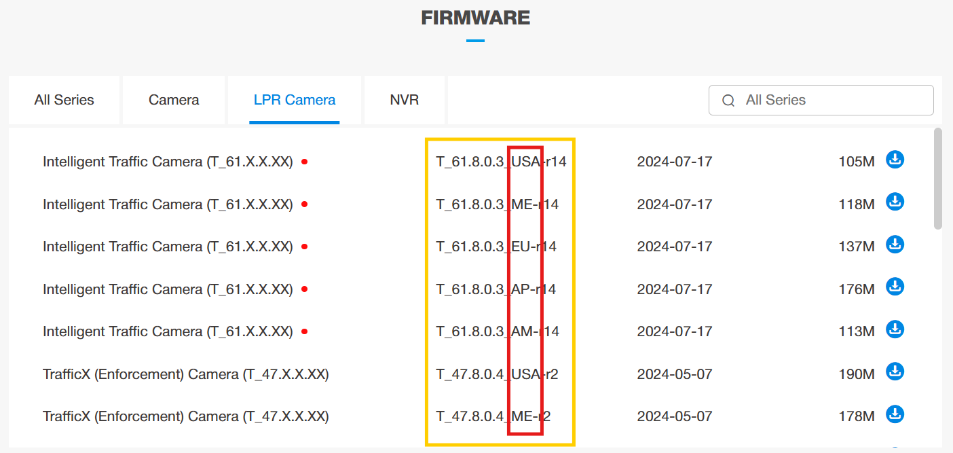The image size is (953, 453).
Task: Open the Camera tab
Action: pos(174,100)
